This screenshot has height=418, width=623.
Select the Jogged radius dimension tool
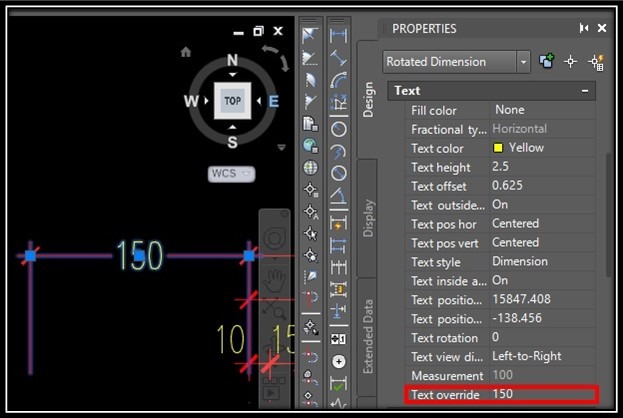pyautogui.click(x=338, y=151)
